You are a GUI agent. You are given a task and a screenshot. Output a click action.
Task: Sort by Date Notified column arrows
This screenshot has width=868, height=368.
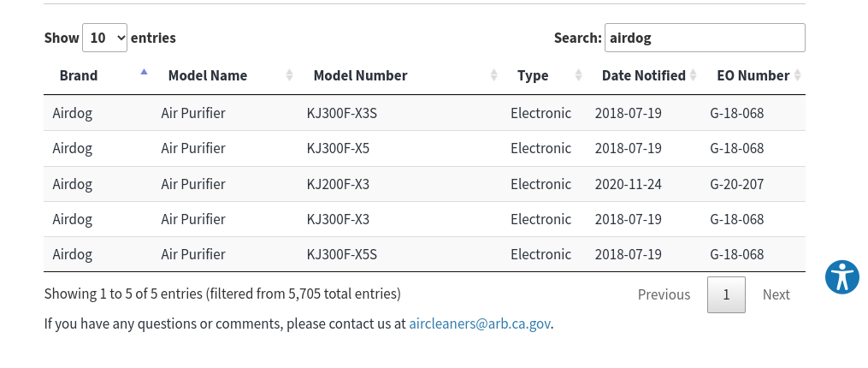point(693,75)
